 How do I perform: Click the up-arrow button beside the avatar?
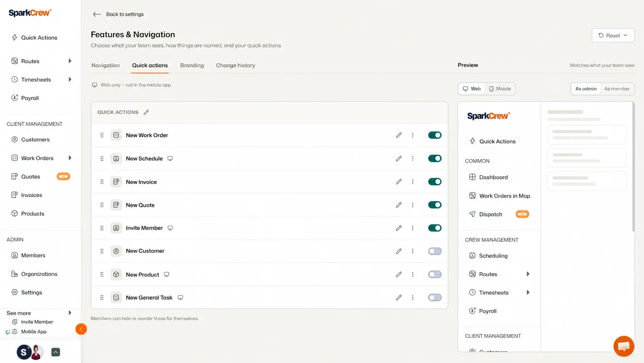coord(55,352)
